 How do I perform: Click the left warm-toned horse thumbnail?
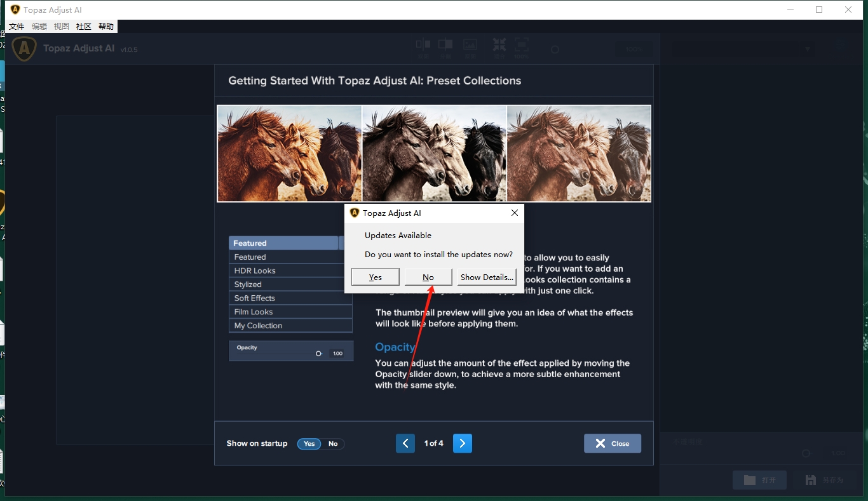coord(289,154)
